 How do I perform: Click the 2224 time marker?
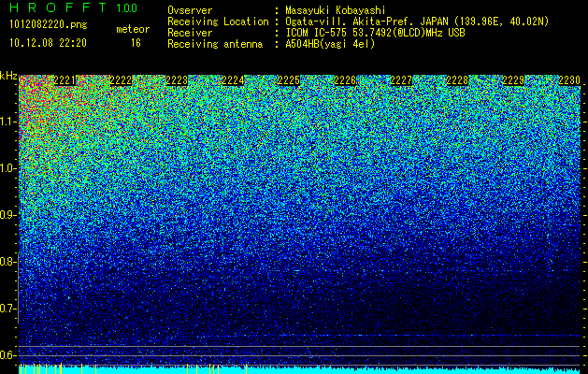click(x=233, y=80)
